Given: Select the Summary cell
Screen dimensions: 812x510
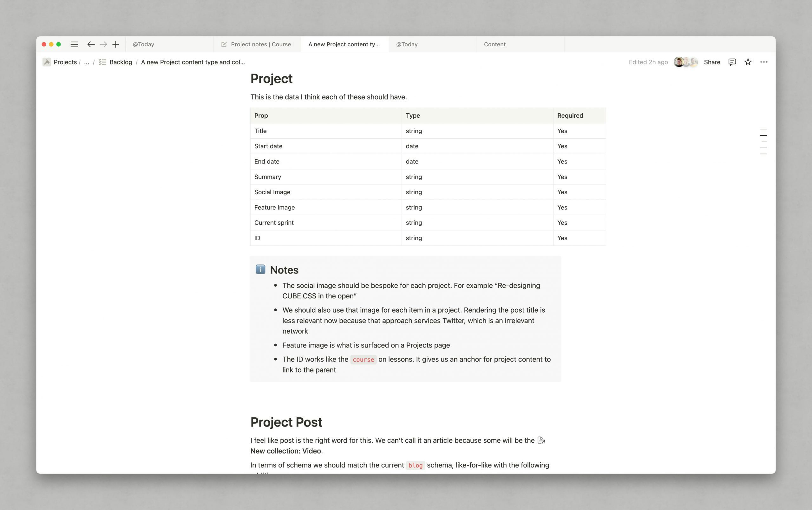Looking at the screenshot, I should coord(326,177).
